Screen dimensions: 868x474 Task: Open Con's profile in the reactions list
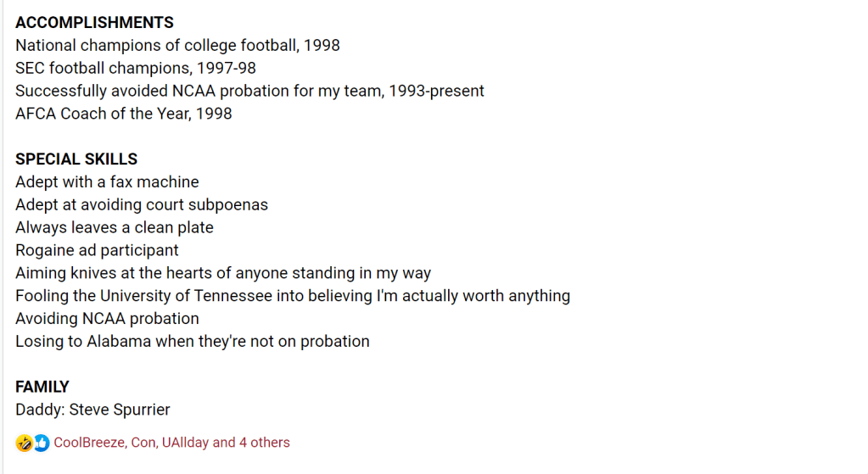(x=143, y=443)
